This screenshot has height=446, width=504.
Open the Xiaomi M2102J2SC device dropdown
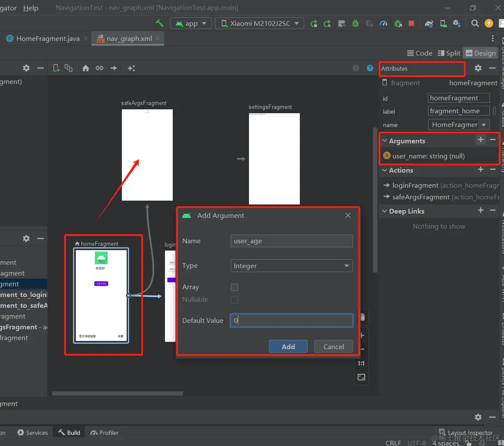pyautogui.click(x=259, y=23)
